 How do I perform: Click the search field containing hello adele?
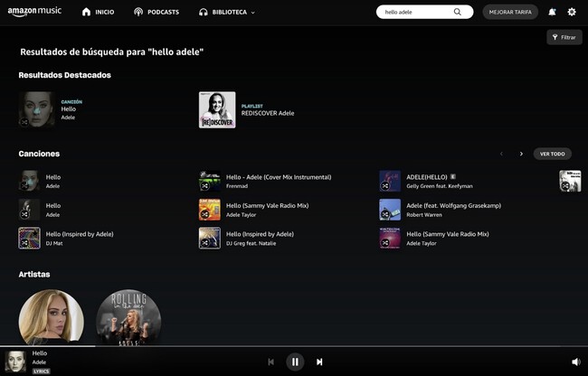coord(424,12)
